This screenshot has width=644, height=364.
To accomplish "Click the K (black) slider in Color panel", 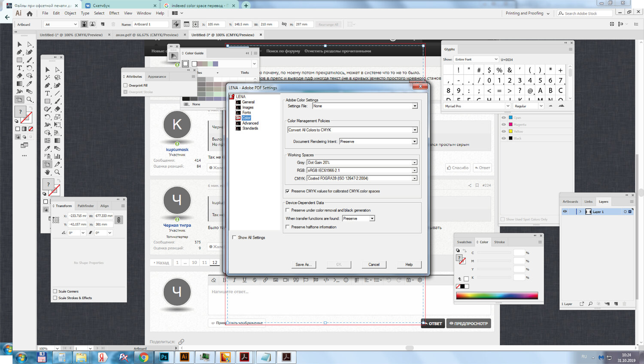I will click(x=494, y=278).
